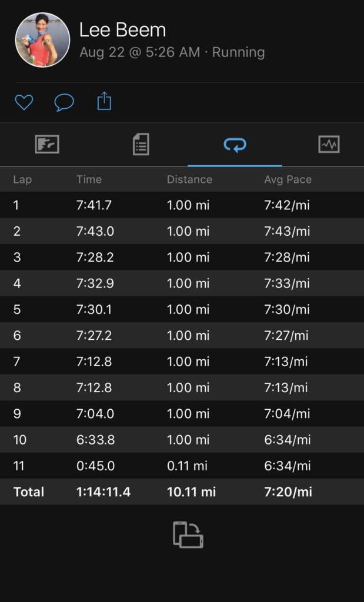Select lap 11 row of 0.11 mi
This screenshot has height=602, width=364.
click(182, 466)
